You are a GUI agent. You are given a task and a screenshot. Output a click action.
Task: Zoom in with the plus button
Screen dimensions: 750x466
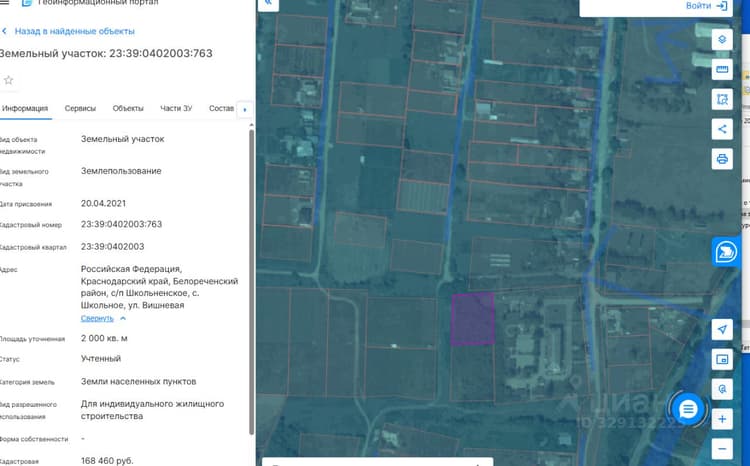pos(722,420)
